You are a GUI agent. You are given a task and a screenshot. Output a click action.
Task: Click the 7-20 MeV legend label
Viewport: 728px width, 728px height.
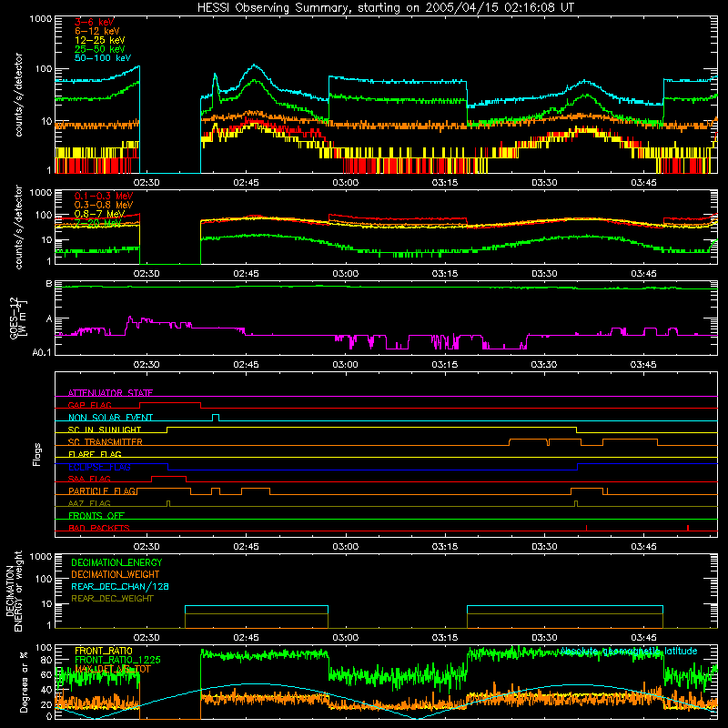tap(97, 223)
